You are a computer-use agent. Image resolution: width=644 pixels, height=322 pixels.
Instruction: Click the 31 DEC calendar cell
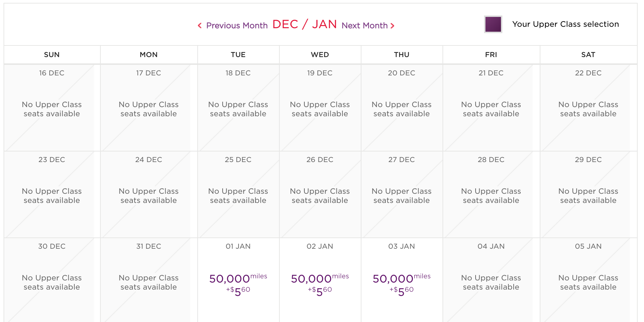[x=149, y=281]
